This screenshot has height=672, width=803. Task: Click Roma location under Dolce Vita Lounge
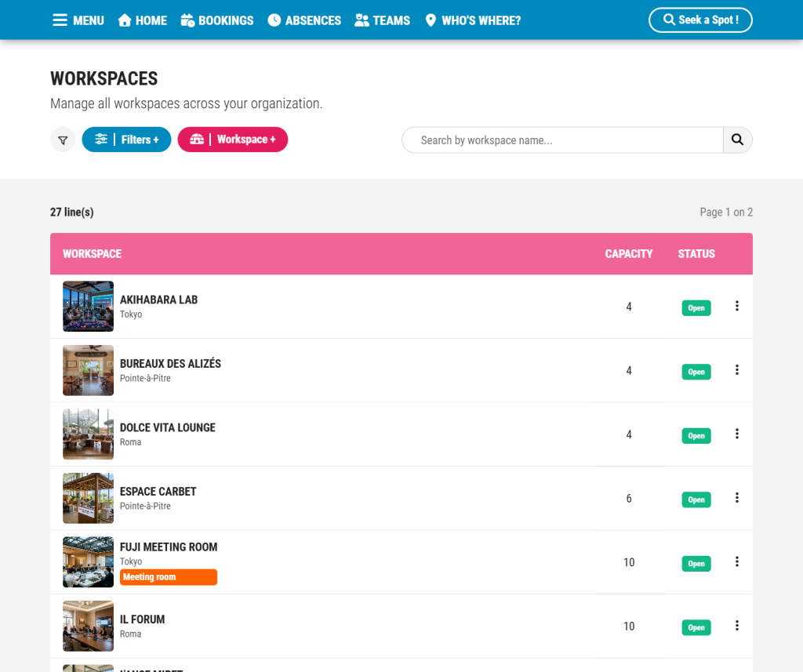pos(131,442)
